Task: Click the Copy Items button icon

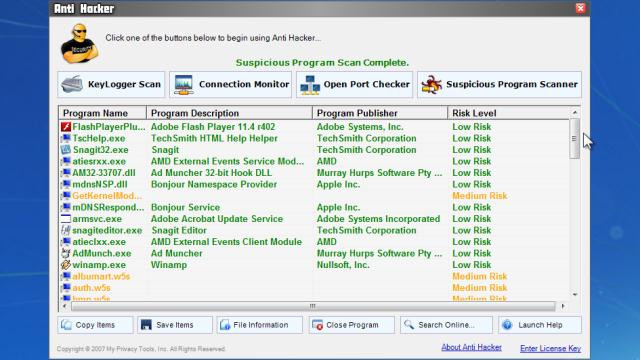Action: 66,325
